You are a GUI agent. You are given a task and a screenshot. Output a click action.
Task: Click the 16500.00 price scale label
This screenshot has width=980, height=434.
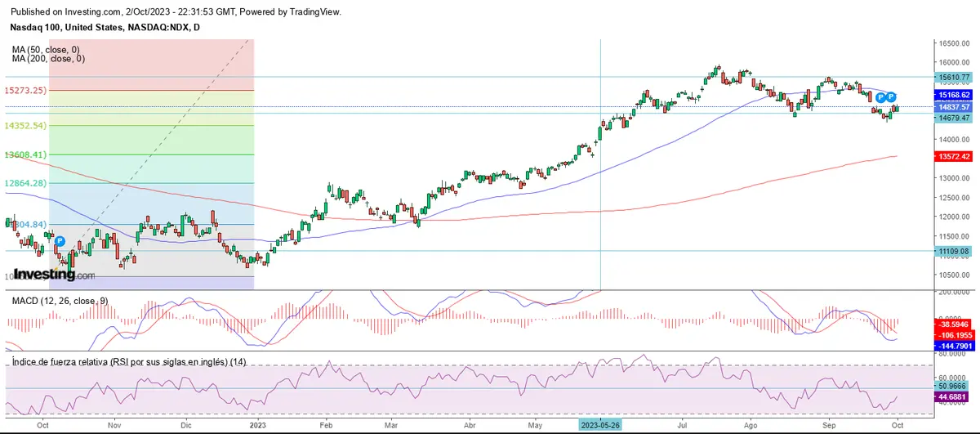click(x=954, y=43)
